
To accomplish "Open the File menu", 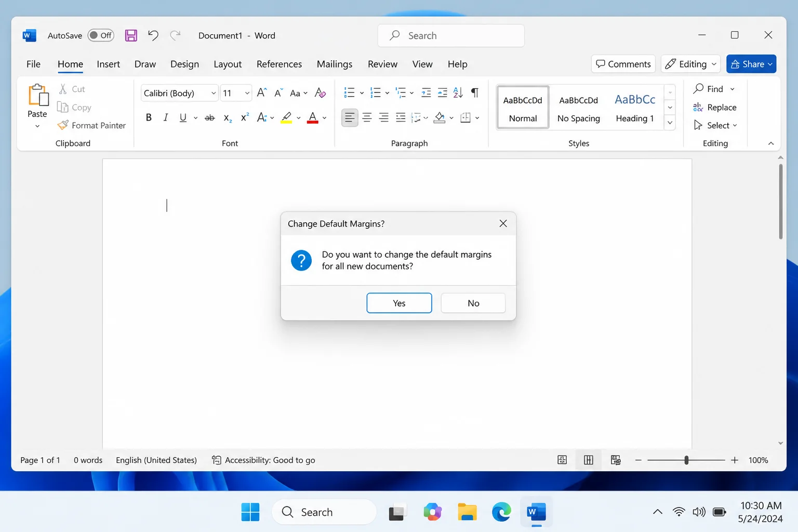I will [33, 64].
